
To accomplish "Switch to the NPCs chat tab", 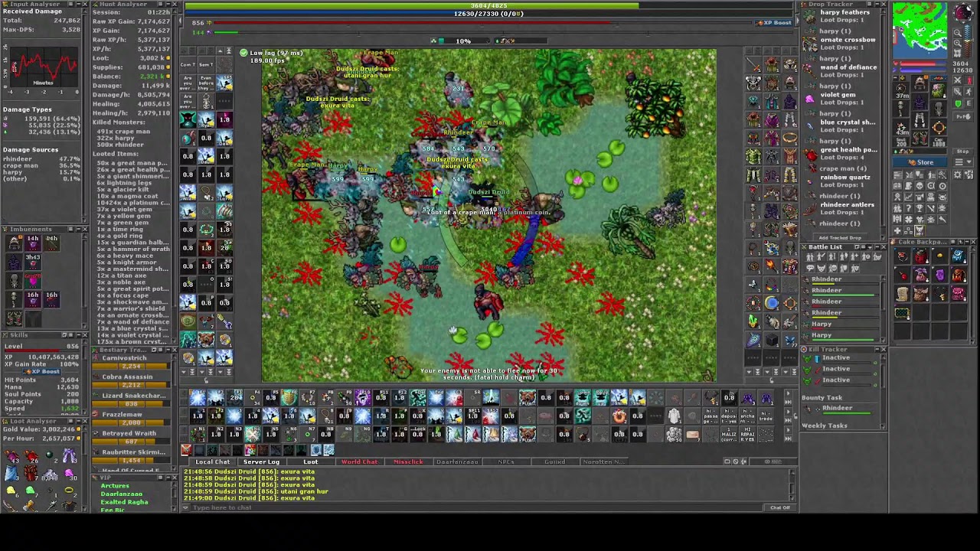I will coord(506,461).
